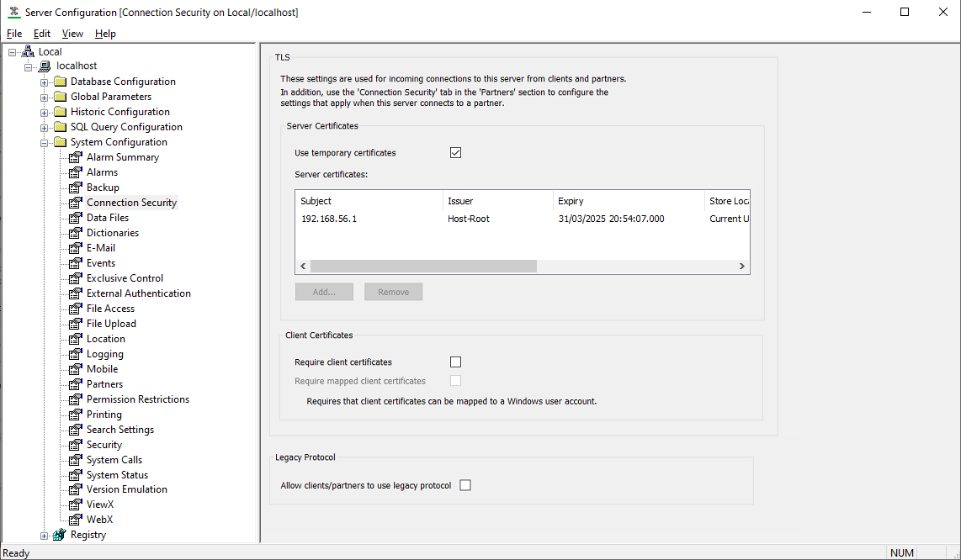Open the Logging tree item
Image resolution: width=961 pixels, height=560 pixels.
click(x=104, y=354)
